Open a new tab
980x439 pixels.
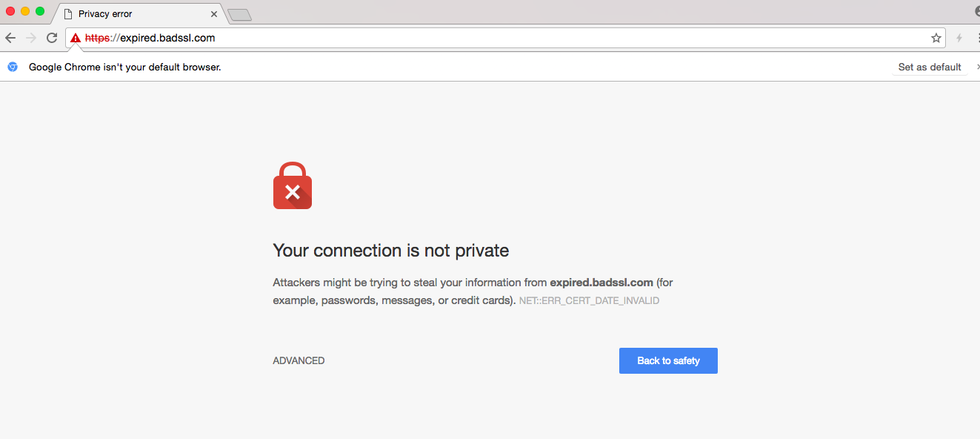point(239,14)
